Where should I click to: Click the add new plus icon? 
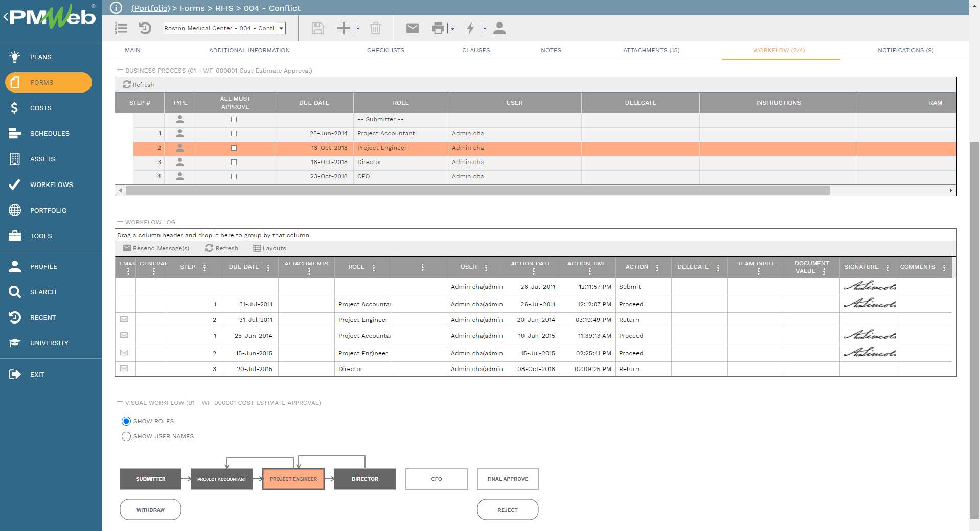click(x=344, y=28)
